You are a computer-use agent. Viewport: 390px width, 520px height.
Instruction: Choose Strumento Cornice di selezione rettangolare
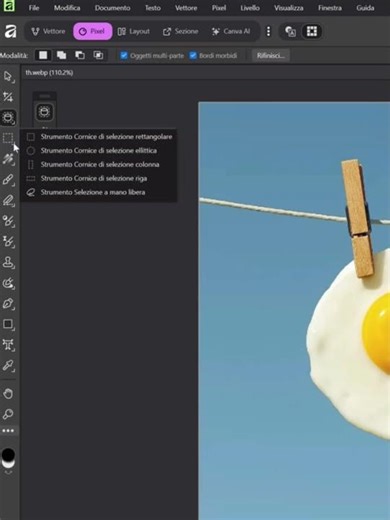[x=99, y=137]
